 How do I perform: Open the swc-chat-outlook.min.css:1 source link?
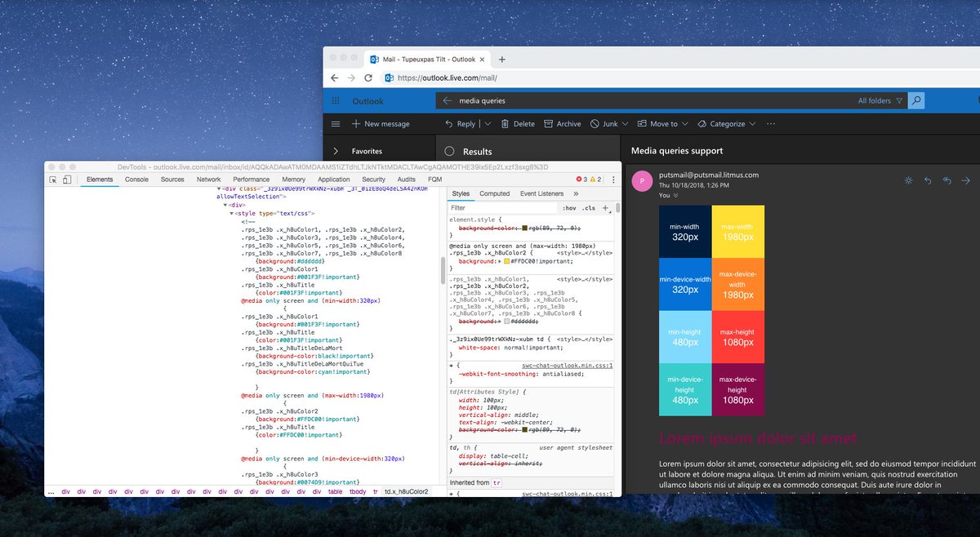point(567,366)
